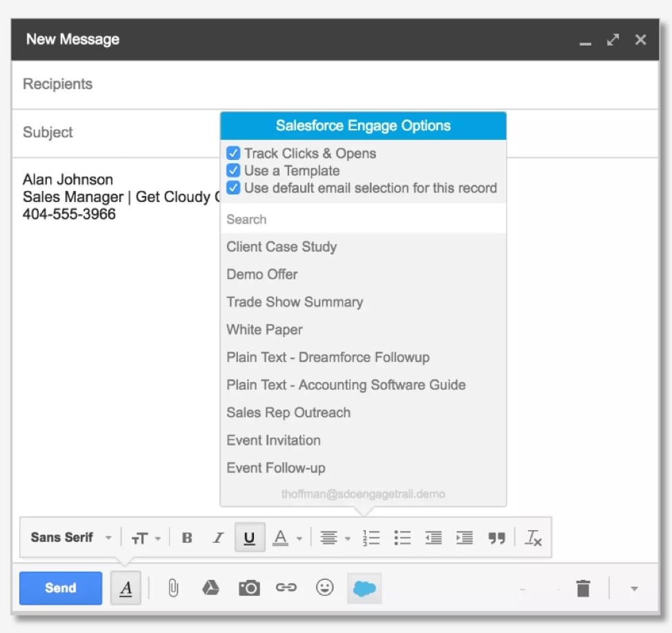Click the Recipients field
Viewport: 672px width, 633px height.
pyautogui.click(x=335, y=84)
